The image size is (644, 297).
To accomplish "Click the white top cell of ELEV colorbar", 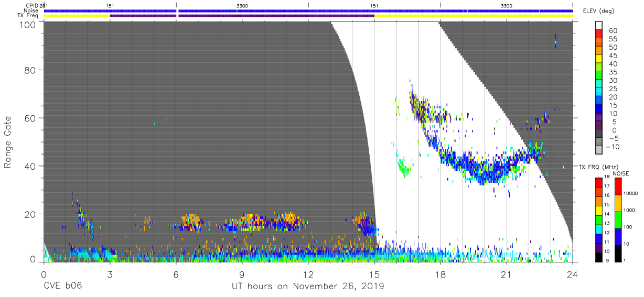I will click(x=600, y=26).
